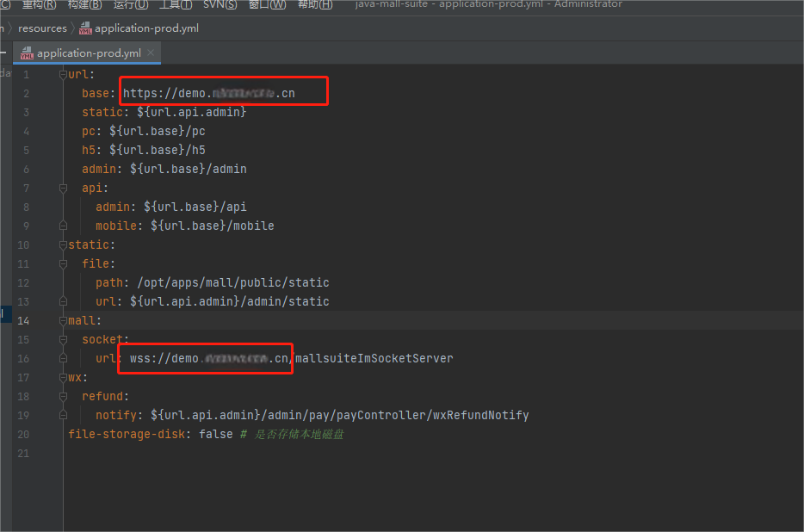
Task: Fold the static section at line 10
Action: (63, 245)
